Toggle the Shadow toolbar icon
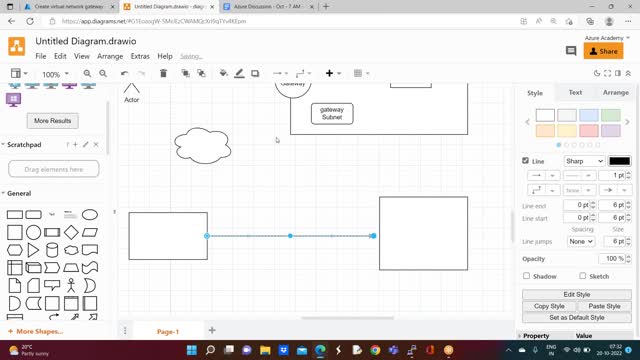The image size is (640, 360). 255,73
